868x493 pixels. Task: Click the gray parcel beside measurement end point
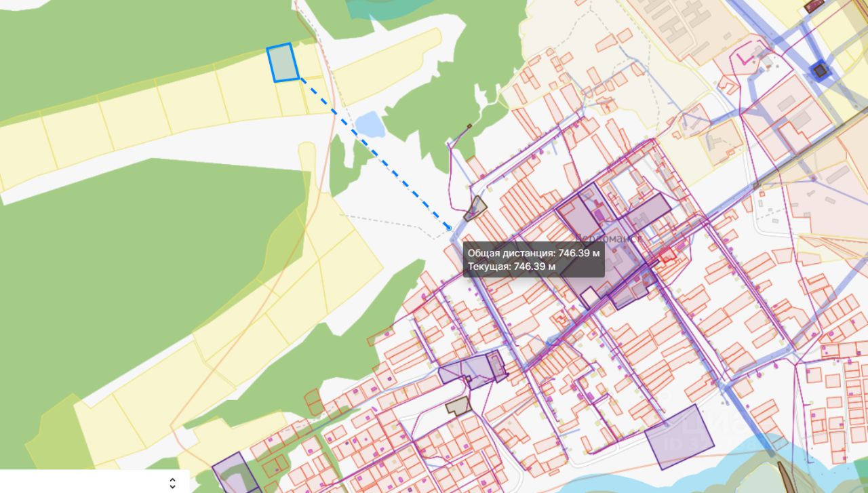pos(475,208)
